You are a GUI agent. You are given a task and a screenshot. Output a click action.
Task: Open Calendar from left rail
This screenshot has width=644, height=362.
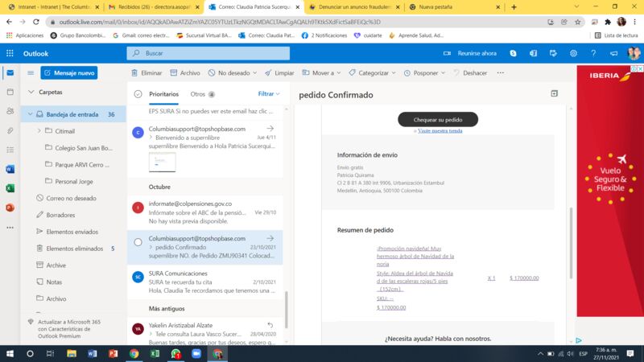(10, 92)
